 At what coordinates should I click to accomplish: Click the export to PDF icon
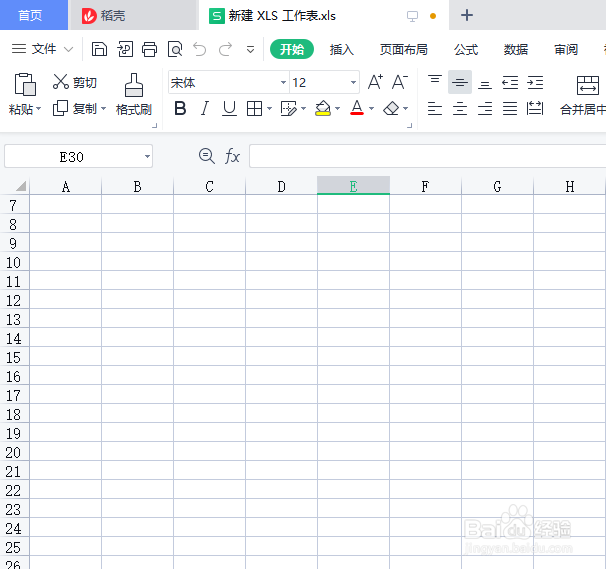click(x=125, y=49)
